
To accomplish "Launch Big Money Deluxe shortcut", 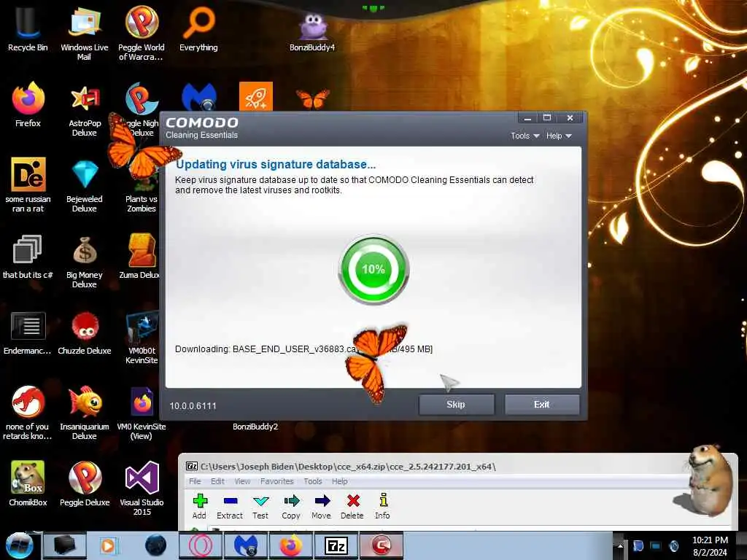I will click(85, 262).
